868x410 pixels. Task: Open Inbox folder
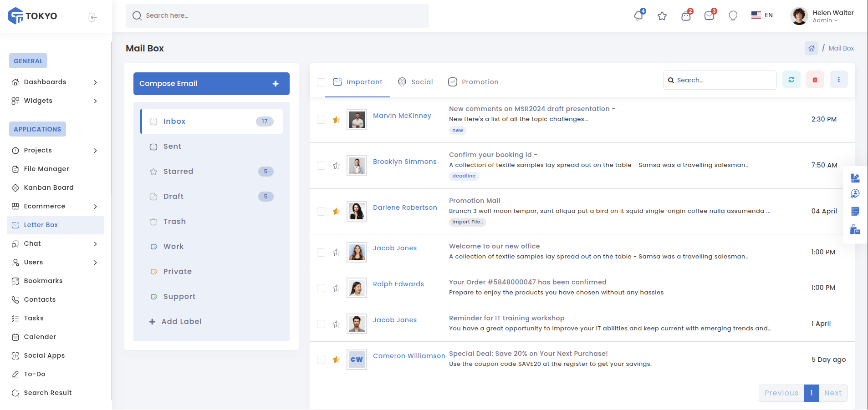(212, 121)
